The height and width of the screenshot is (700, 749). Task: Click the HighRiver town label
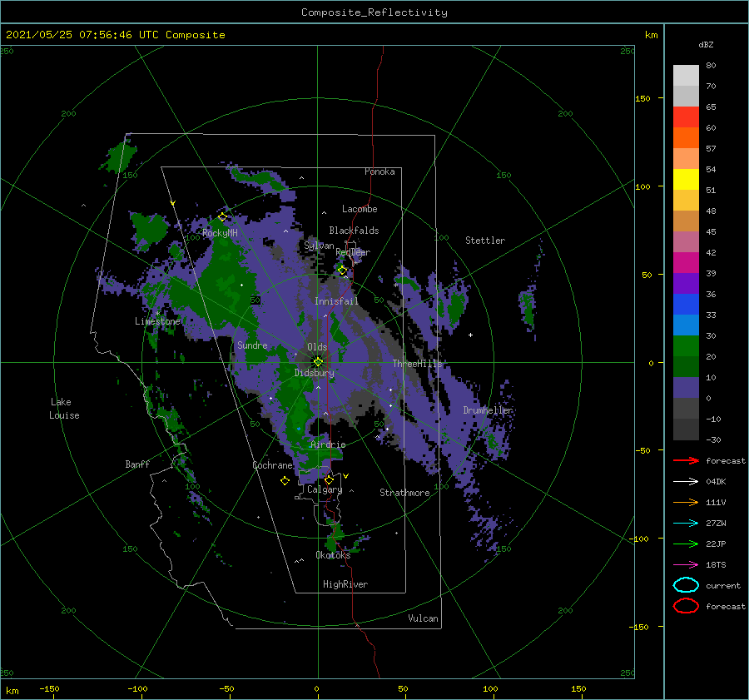coord(345,584)
